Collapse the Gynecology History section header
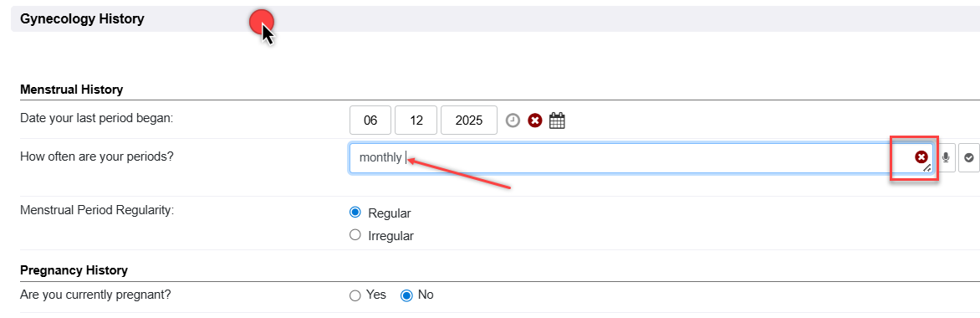The height and width of the screenshot is (318, 980). pos(495,18)
